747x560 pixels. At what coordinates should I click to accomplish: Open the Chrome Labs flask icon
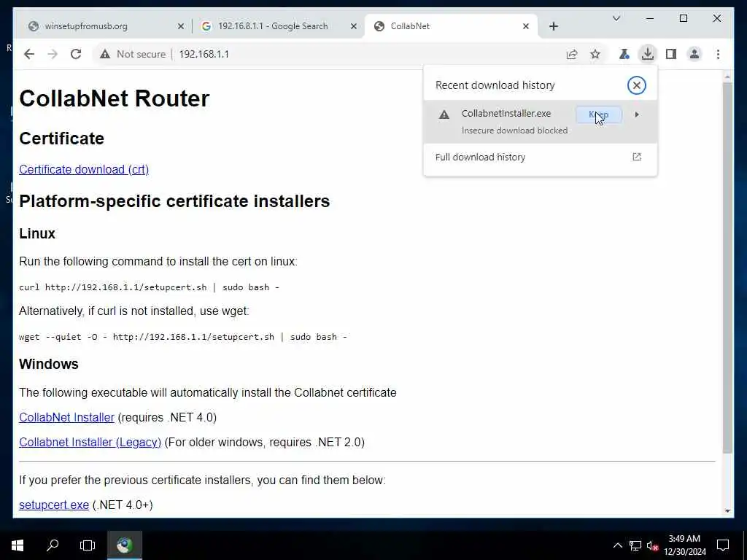(x=624, y=54)
